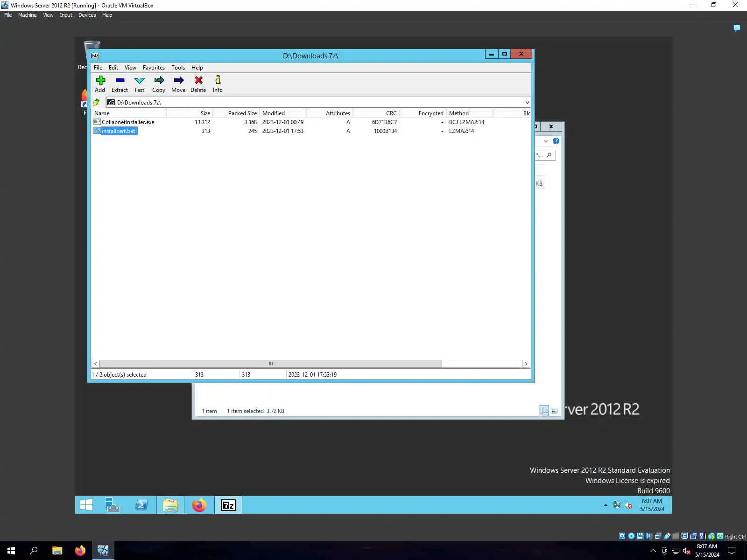Sort files by the Name column header
The height and width of the screenshot is (560, 747).
(x=128, y=113)
